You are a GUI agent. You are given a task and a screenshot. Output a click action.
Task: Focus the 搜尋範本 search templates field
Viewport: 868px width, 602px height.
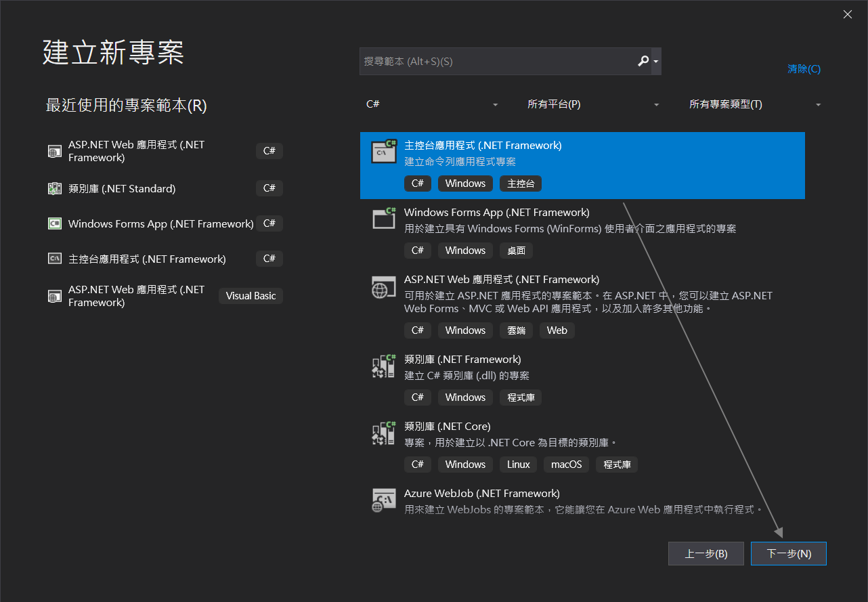[x=498, y=61]
